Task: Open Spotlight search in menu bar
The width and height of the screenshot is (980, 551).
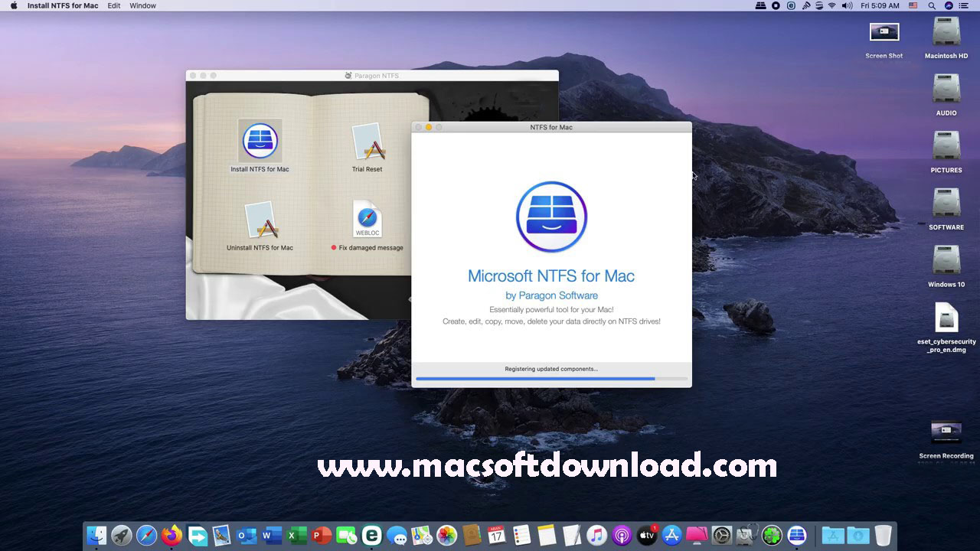Action: [x=930, y=5]
